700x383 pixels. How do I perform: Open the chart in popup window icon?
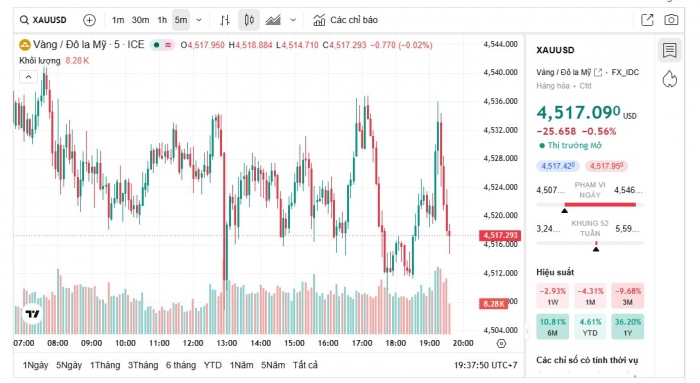click(x=647, y=20)
